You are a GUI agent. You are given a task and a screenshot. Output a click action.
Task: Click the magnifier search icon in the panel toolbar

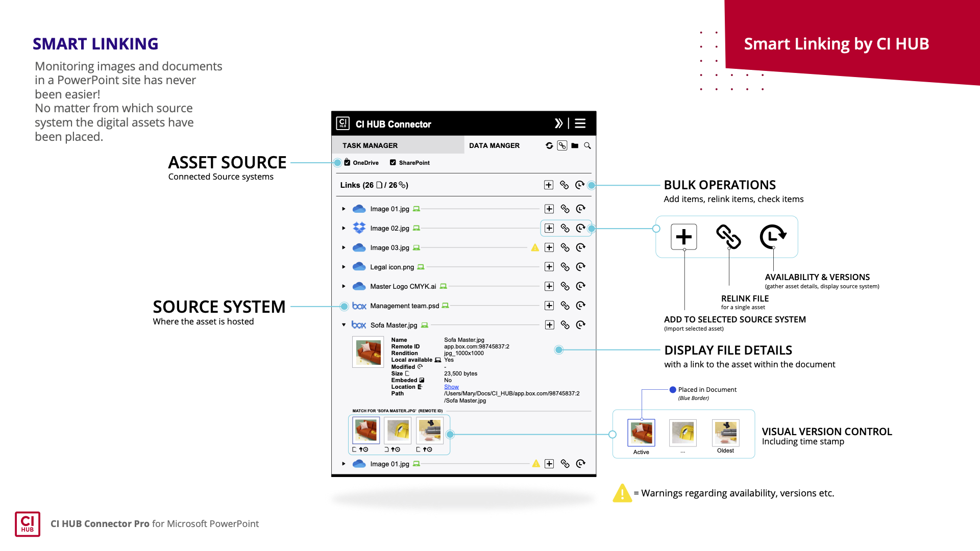point(587,145)
